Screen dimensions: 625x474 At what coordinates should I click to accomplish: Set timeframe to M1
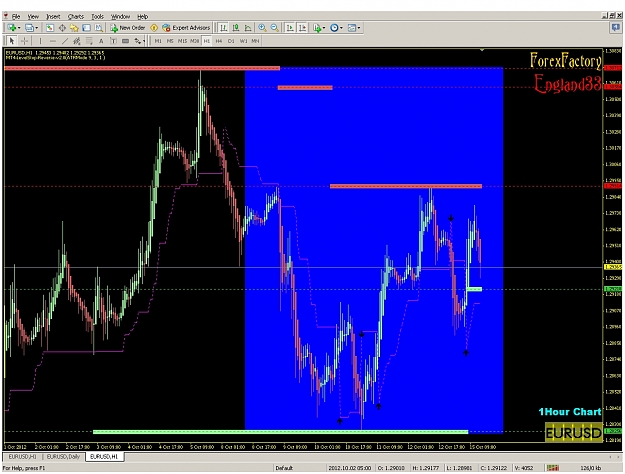(x=158, y=41)
